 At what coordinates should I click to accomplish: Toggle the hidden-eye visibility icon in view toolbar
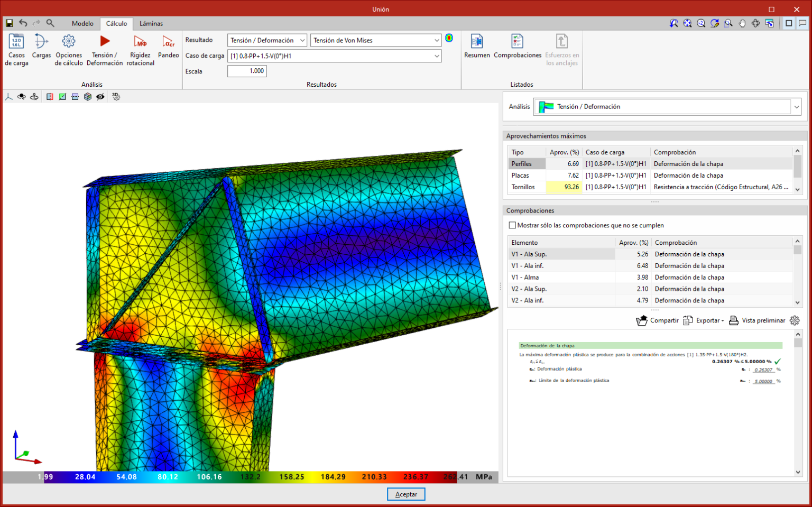(100, 97)
